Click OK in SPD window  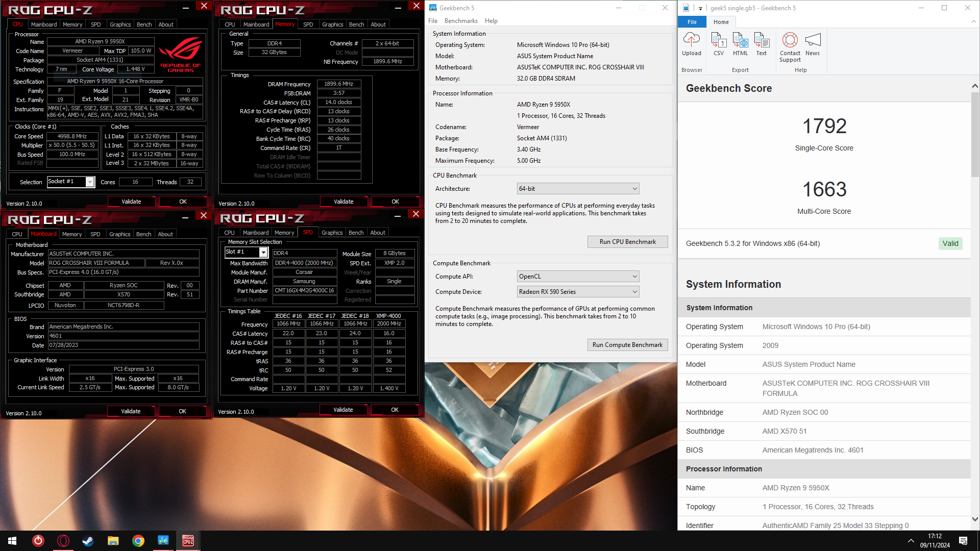(x=395, y=410)
